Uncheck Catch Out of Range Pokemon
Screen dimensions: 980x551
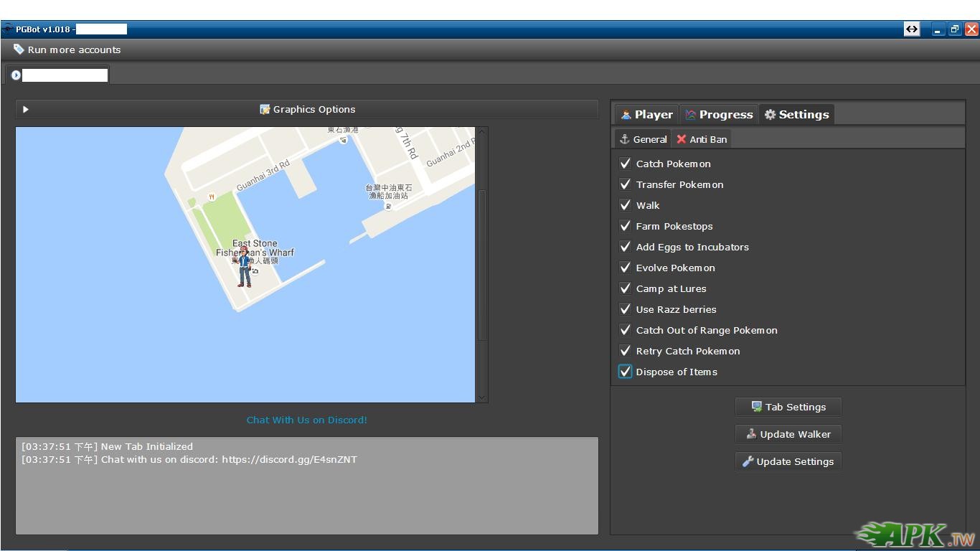(626, 330)
